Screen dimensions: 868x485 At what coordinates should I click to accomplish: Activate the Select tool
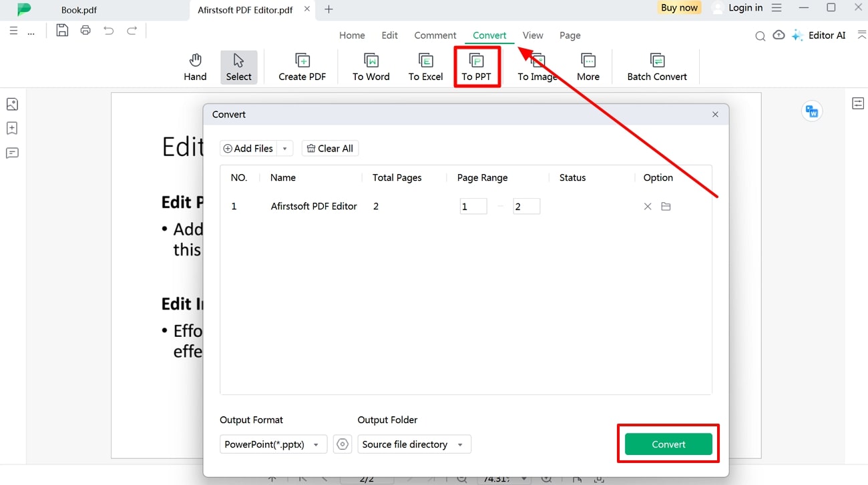point(238,67)
